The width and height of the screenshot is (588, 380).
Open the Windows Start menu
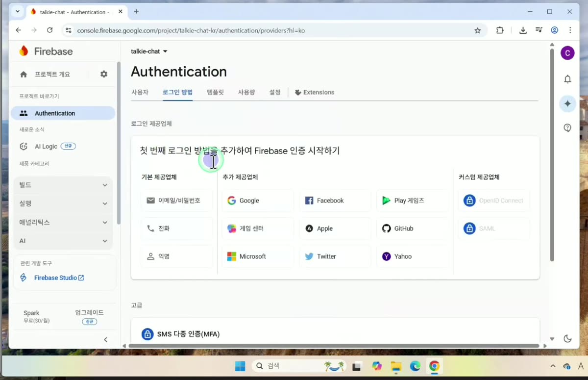click(x=240, y=366)
